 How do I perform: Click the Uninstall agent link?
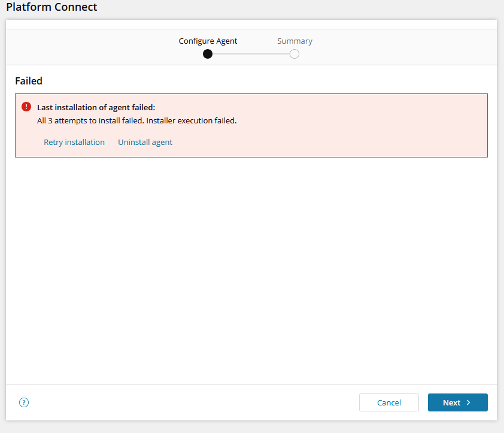(145, 142)
